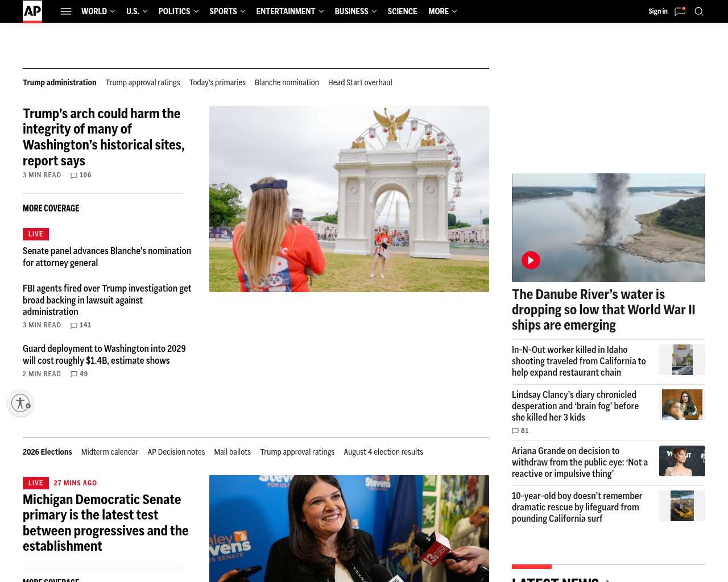Open Trump approval ratings under 2026 Elections

tap(297, 452)
